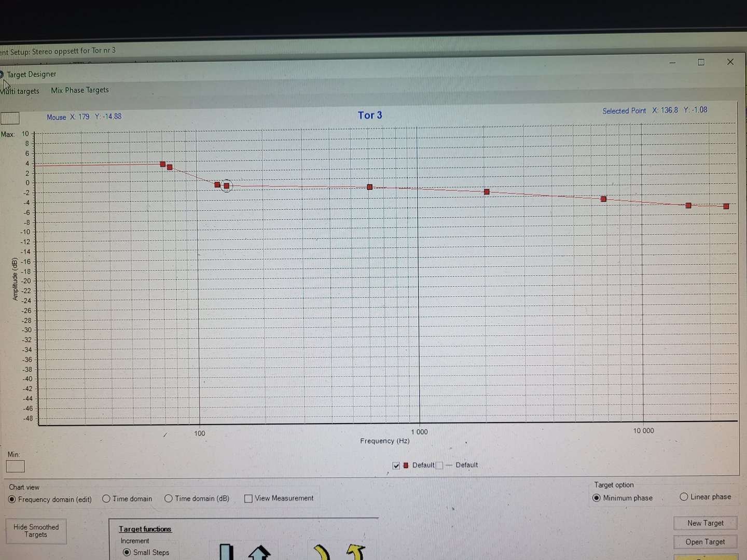Click the Tor 3 chart title
Image resolution: width=747 pixels, height=560 pixels.
tap(370, 115)
